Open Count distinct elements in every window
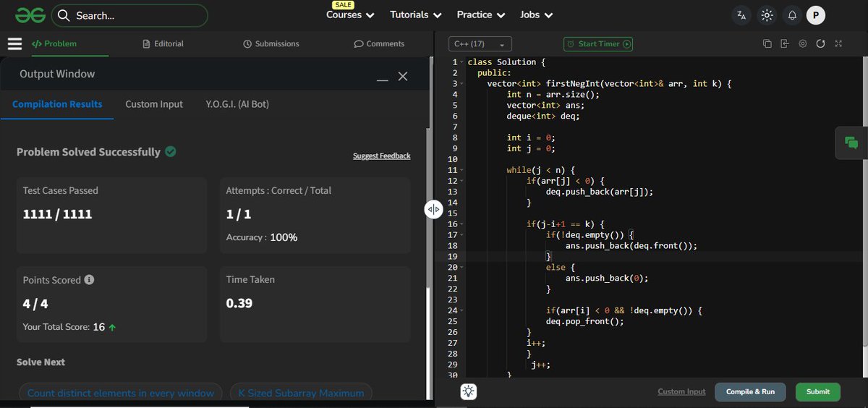Viewport: 868px width, 408px height. pyautogui.click(x=121, y=393)
